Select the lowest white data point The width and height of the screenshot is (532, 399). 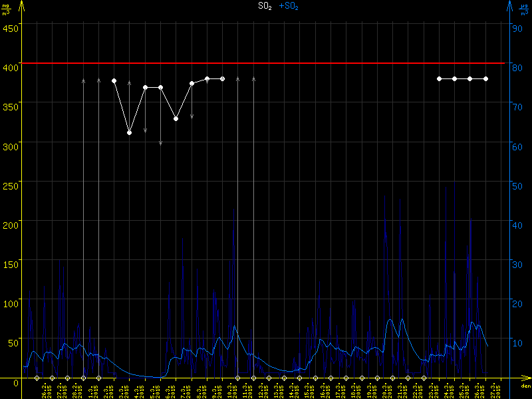130,133
